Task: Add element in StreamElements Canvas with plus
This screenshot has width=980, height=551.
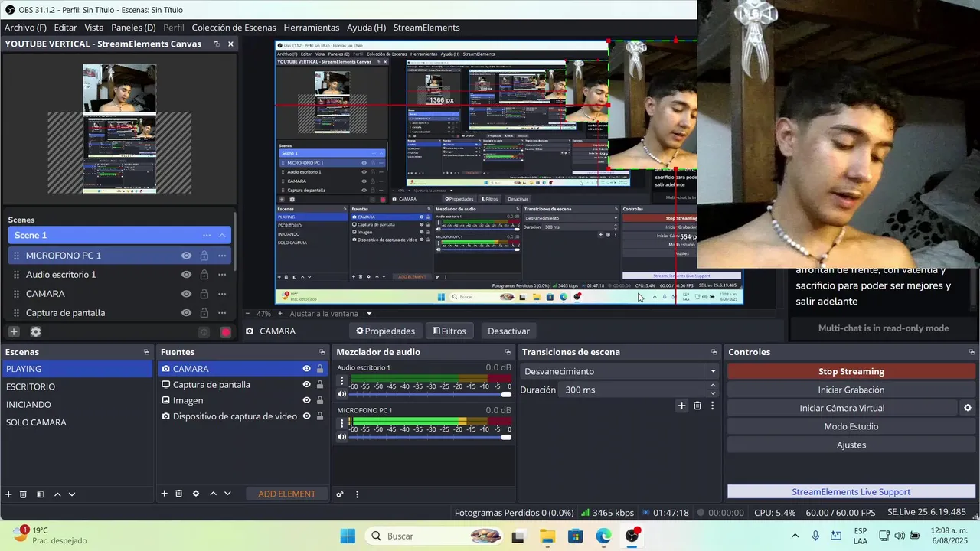Action: point(14,331)
